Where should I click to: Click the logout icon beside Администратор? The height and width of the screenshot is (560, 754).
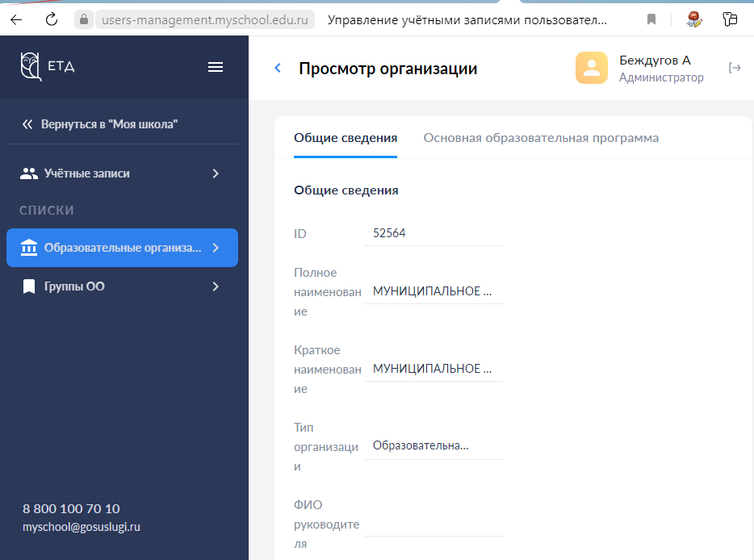735,69
